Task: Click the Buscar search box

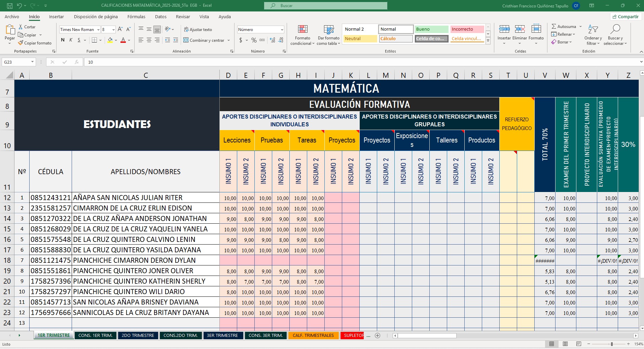Action: point(325,6)
